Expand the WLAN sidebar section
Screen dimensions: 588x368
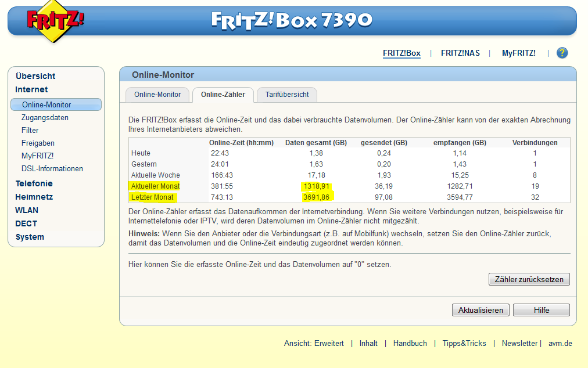pyautogui.click(x=27, y=210)
